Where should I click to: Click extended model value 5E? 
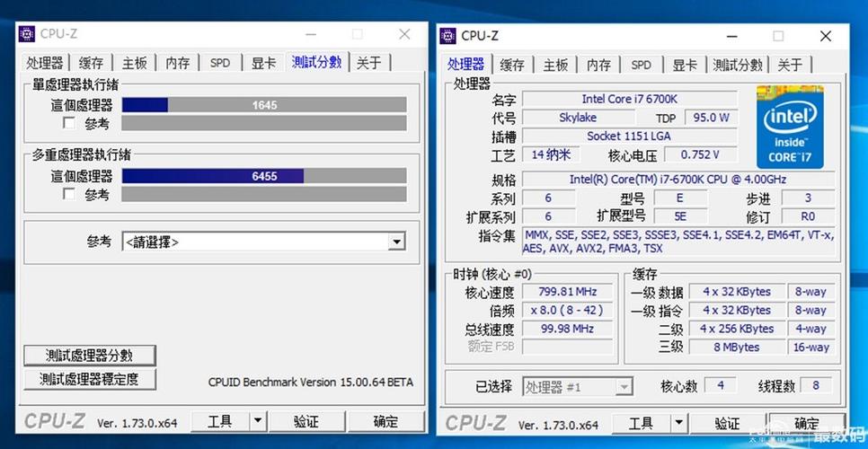[x=680, y=216]
